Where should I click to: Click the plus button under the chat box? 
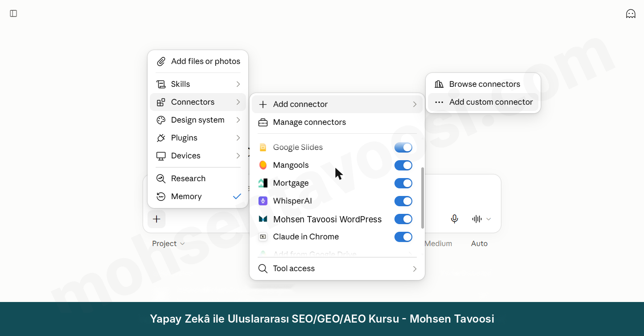tap(157, 219)
